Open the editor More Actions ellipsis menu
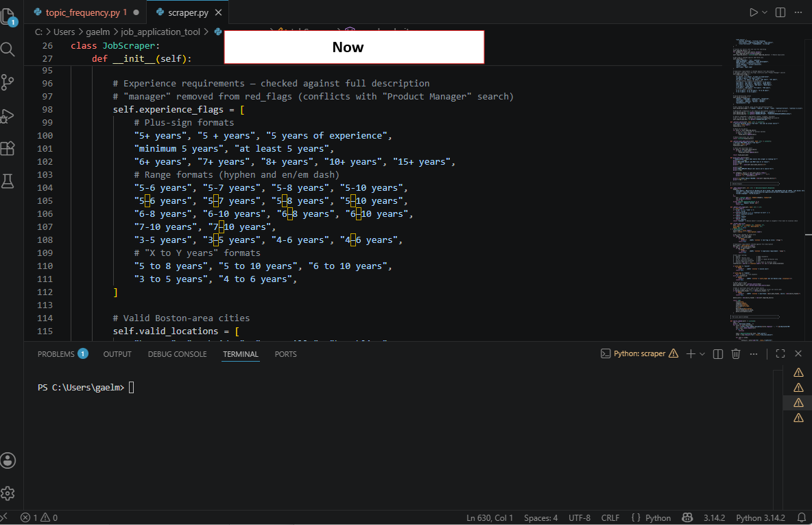 pyautogui.click(x=798, y=12)
